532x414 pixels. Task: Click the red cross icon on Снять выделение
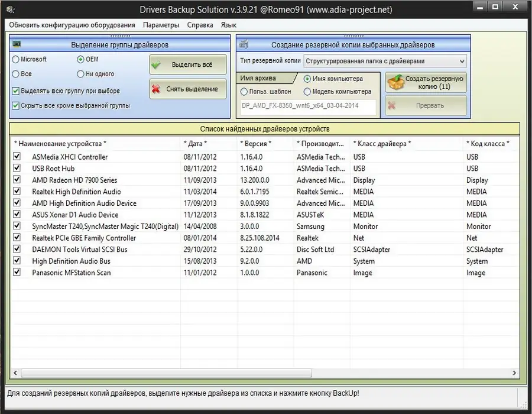click(x=156, y=89)
